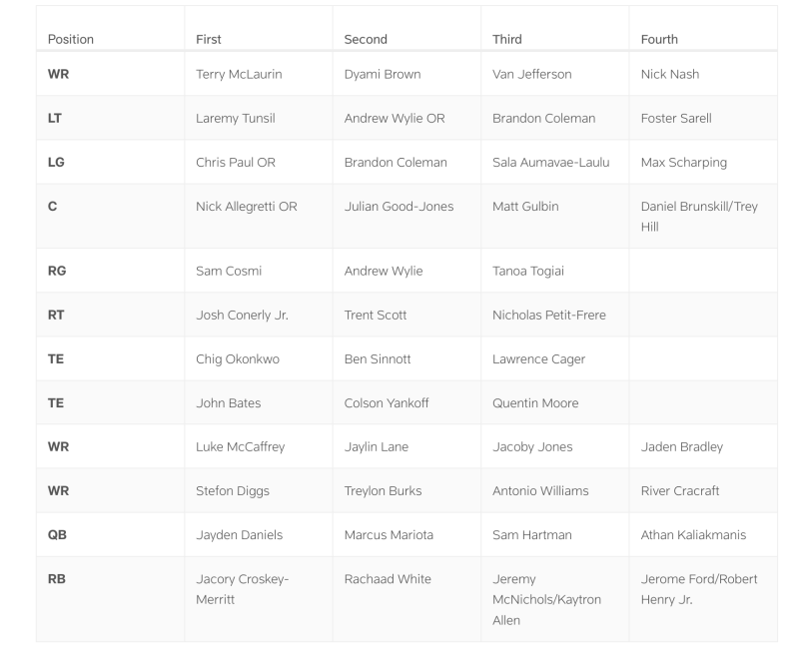Click the Position column header
799x672 pixels.
click(70, 39)
